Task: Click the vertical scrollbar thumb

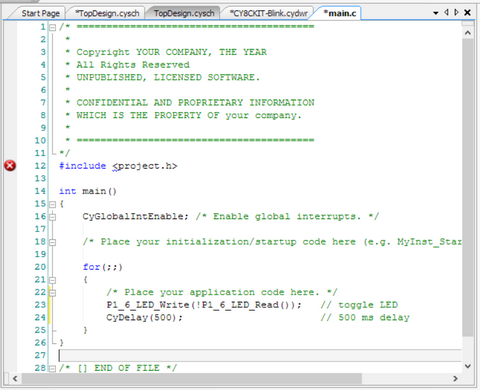Action: pyautogui.click(x=468, y=187)
